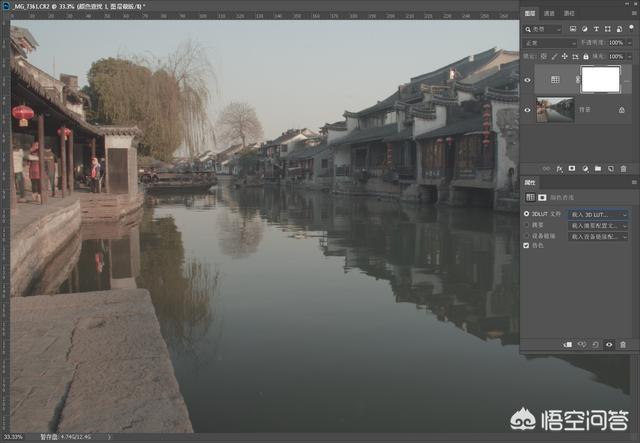Viewport: 640px width, 443px height.
Task: Switch to the Paths (路径) tab
Action: tap(569, 13)
